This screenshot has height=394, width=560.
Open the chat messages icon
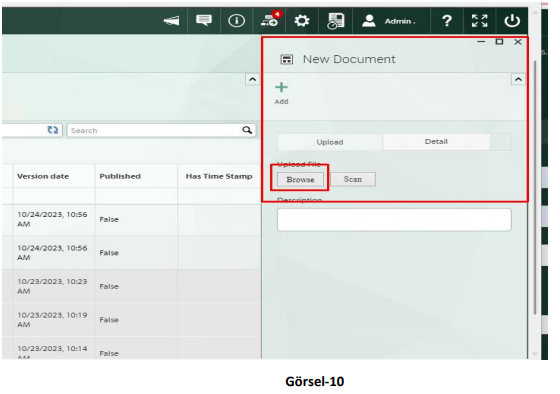point(204,20)
